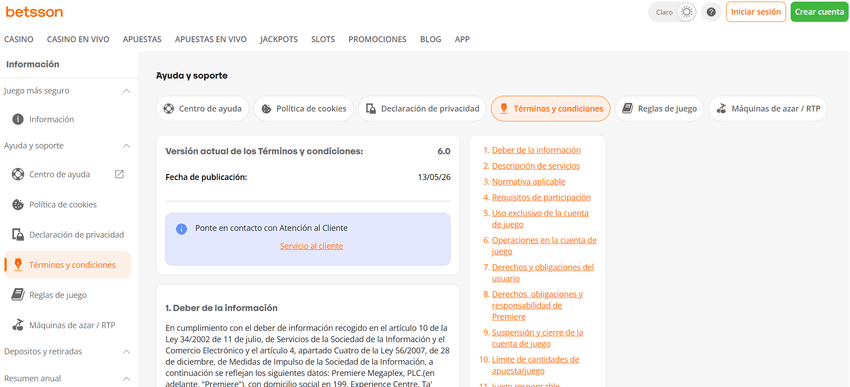Jump to Operaciones en la cuenta de juego
The image size is (850, 387).
544,246
